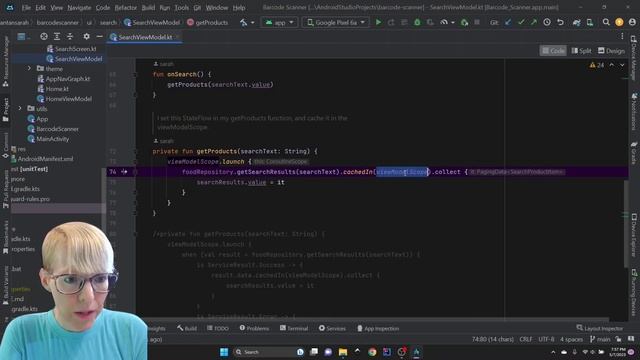Click the Select Opened File target icon

[x=44, y=37]
